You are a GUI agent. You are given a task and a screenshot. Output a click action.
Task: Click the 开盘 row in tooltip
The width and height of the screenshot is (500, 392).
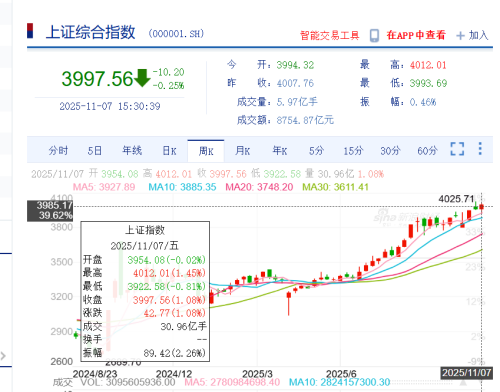click(x=145, y=260)
